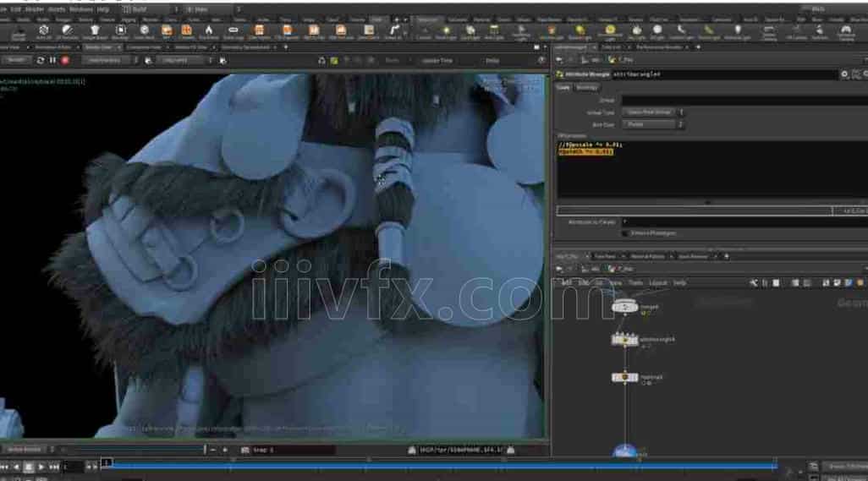Image resolution: width=868 pixels, height=481 pixels.
Task: Select the Distant Light shelf tool
Action: tap(580, 32)
